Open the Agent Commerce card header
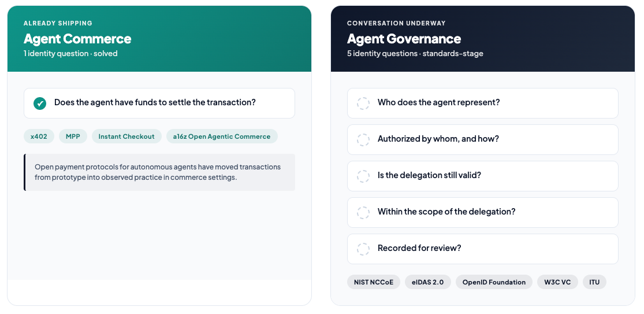Viewport: 644px width, 314px height. point(159,39)
